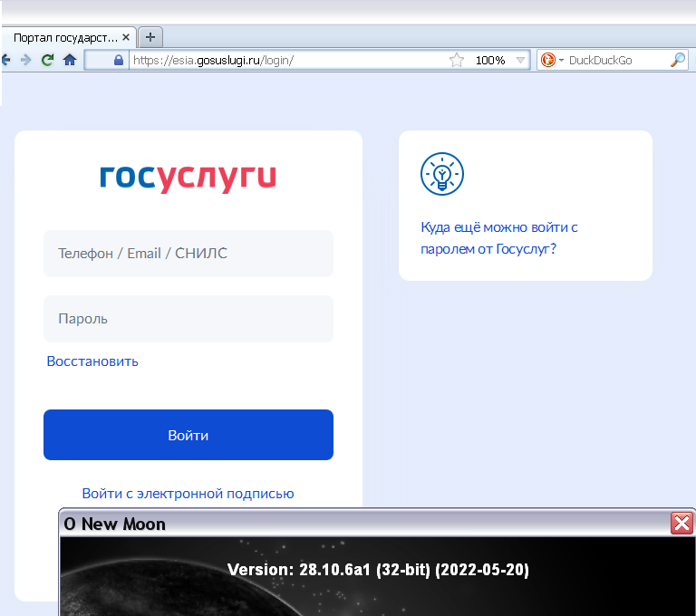Go to the home page icon
The height and width of the screenshot is (616, 696).
tap(70, 60)
